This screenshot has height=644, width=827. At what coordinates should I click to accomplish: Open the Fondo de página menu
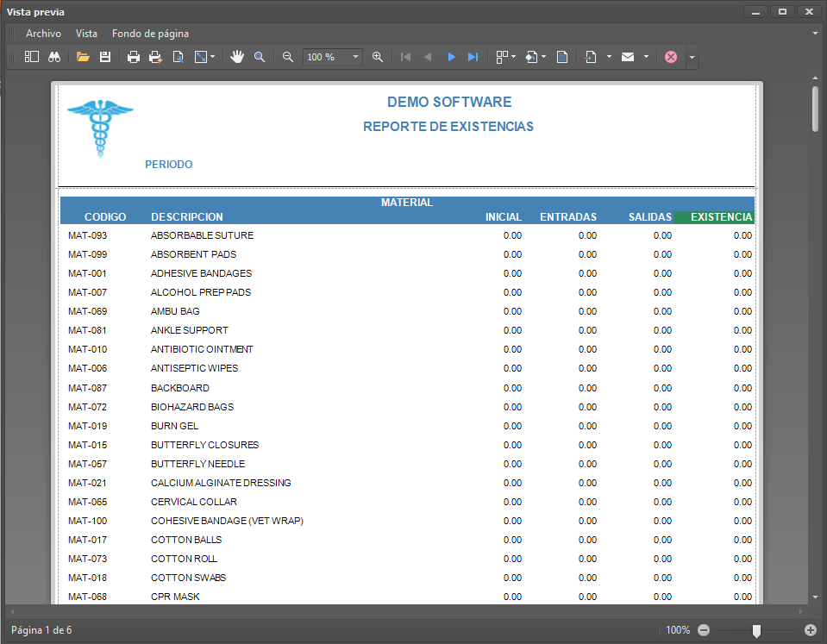coord(150,34)
